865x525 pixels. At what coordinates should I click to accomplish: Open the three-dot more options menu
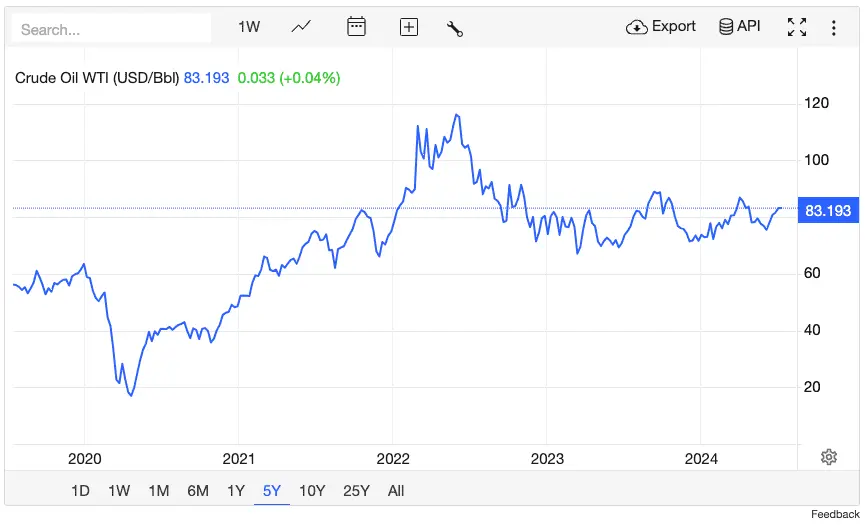(833, 27)
